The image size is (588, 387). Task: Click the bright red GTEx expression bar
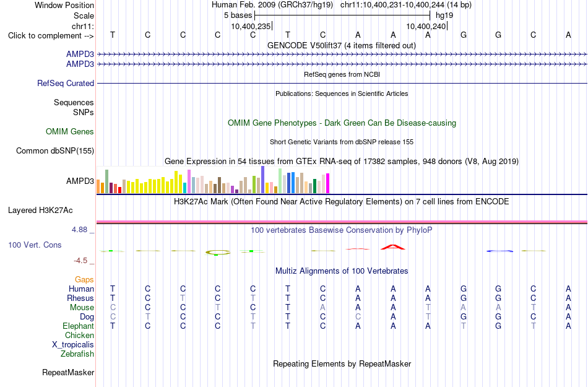[119, 190]
